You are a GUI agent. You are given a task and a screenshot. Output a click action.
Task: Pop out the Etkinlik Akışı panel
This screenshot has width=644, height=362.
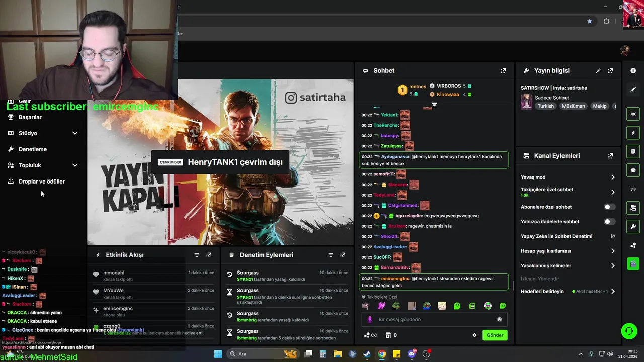[209, 255]
